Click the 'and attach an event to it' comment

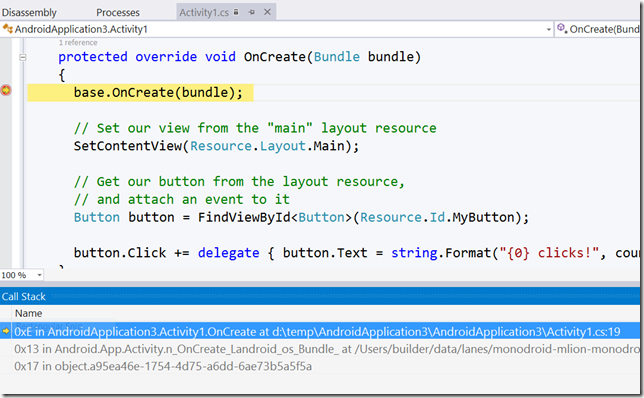(182, 200)
